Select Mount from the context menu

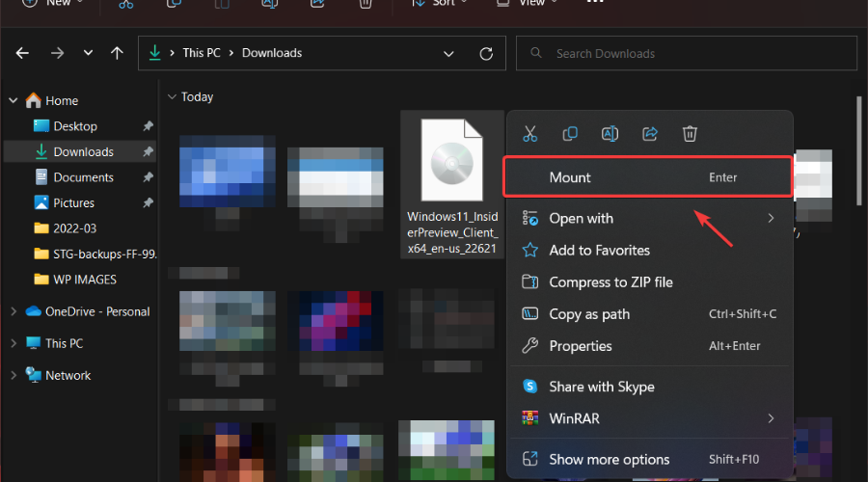648,177
